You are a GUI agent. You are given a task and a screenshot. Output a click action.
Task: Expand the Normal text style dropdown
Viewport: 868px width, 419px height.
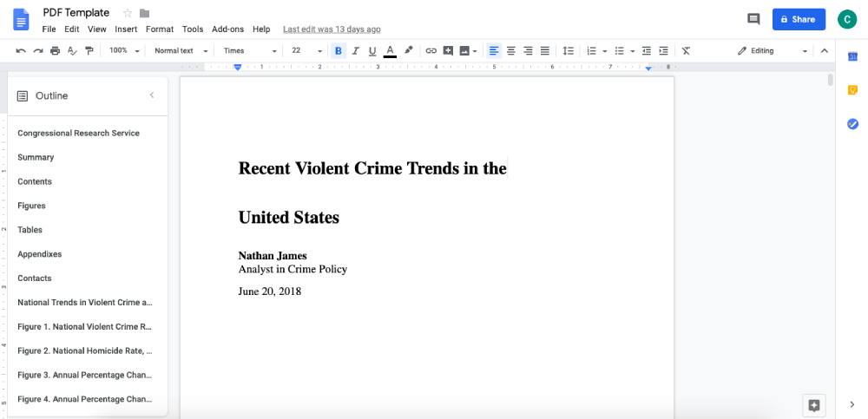pos(181,51)
